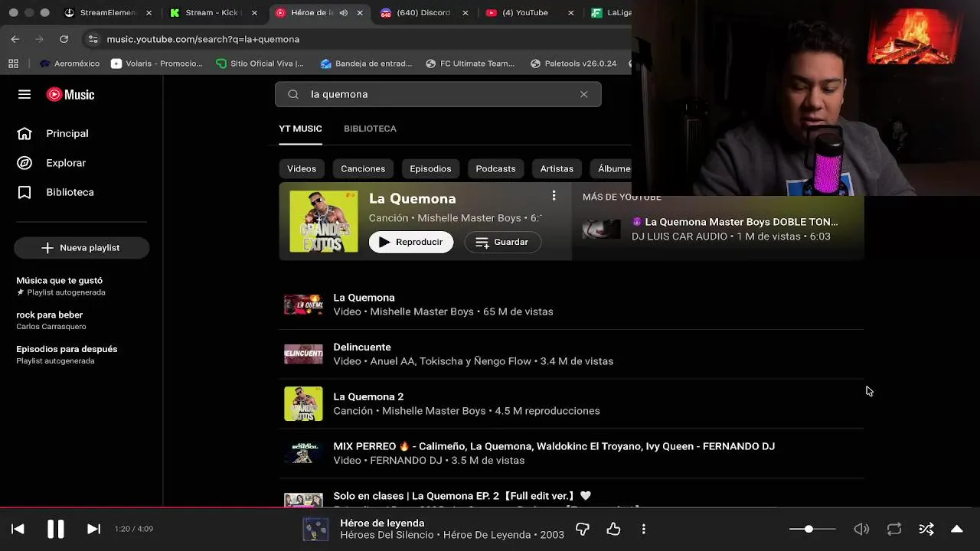The image size is (980, 551).
Task: Toggle shuffle mode
Action: click(926, 529)
